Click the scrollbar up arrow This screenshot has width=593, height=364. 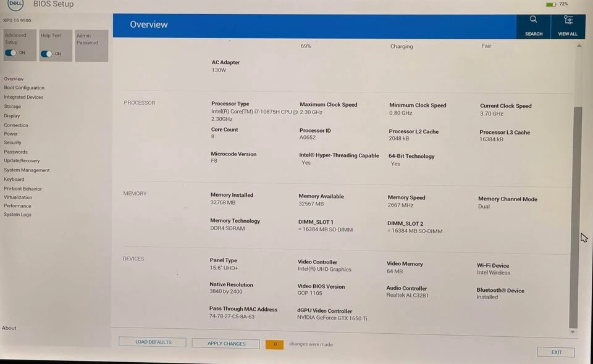pyautogui.click(x=578, y=46)
